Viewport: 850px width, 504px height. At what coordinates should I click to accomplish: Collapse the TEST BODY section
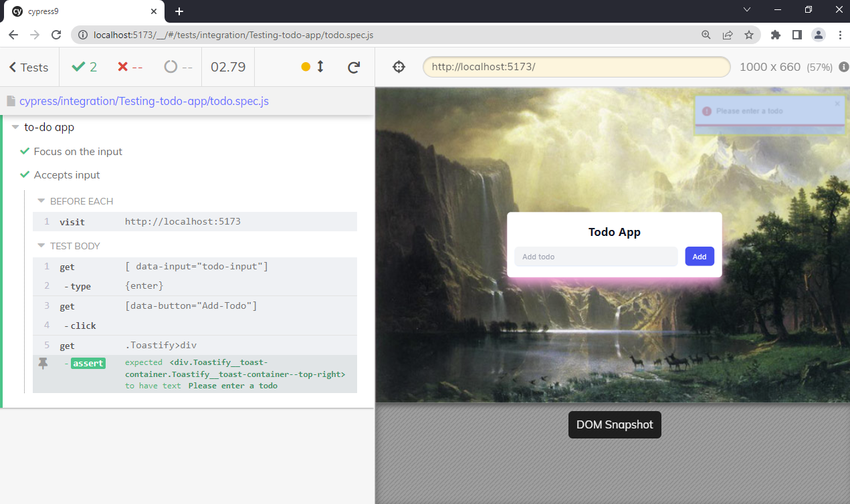[x=41, y=246]
